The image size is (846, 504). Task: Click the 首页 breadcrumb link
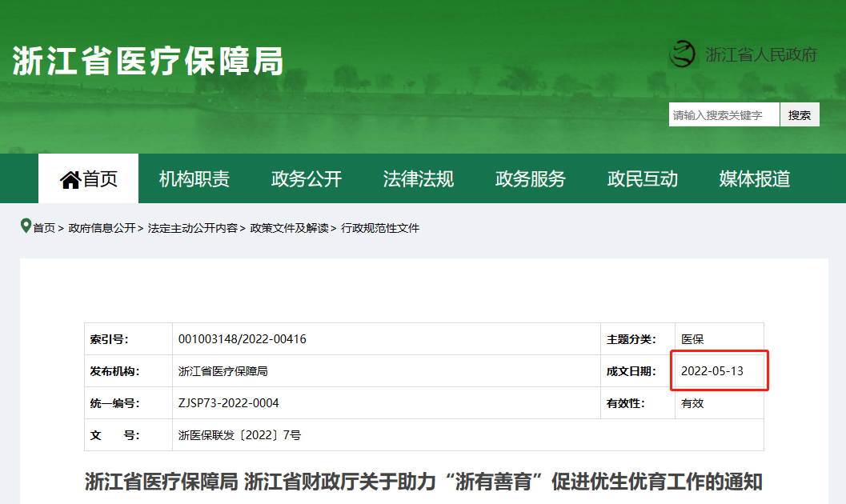point(44,228)
